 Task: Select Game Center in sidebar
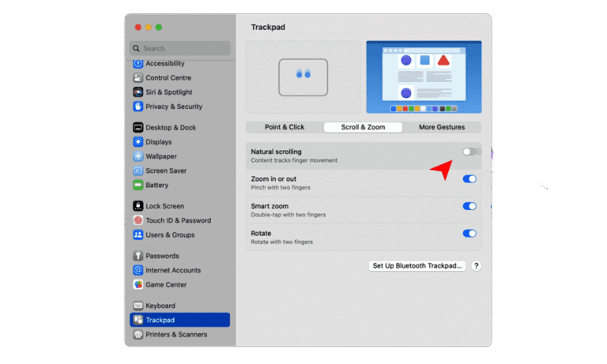click(168, 284)
